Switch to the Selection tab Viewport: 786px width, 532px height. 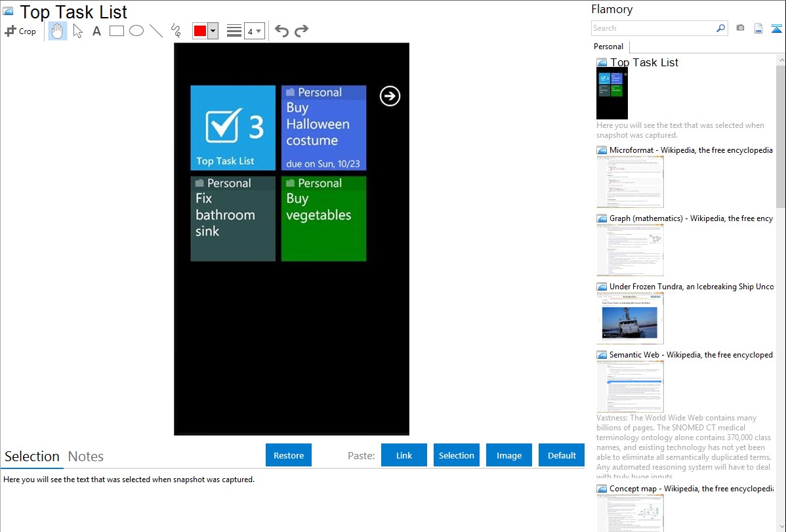point(32,457)
